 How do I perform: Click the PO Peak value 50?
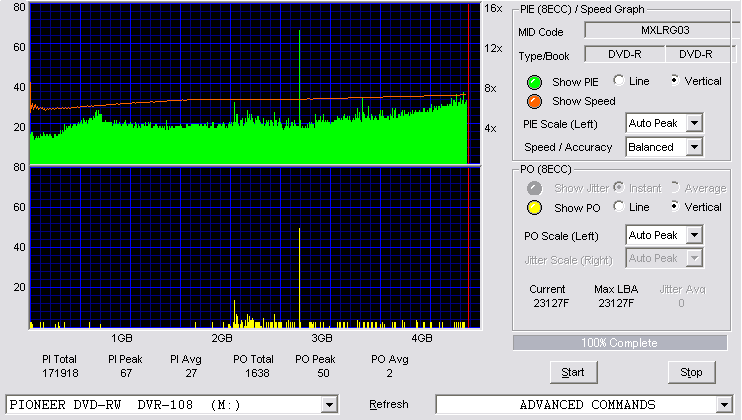pyautogui.click(x=323, y=374)
